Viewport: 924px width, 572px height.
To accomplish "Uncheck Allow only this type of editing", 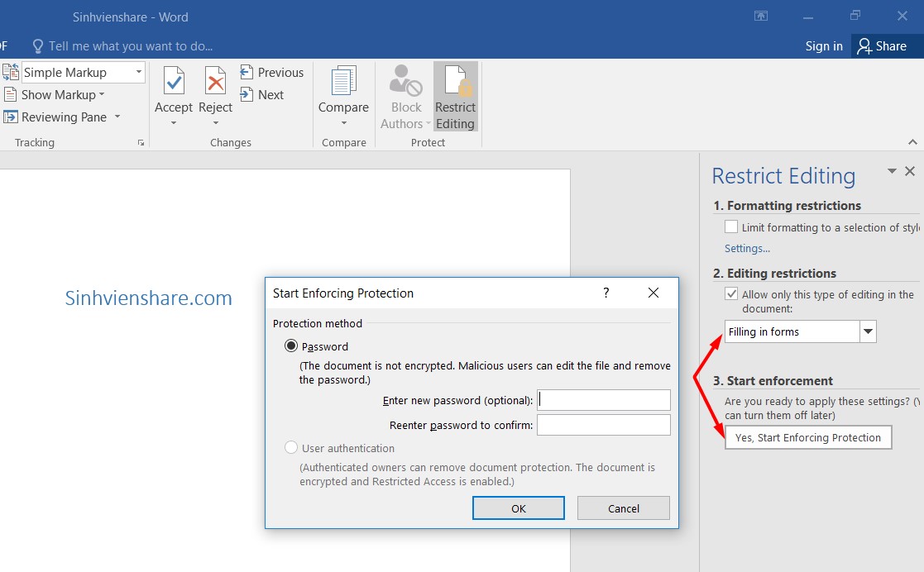I will coord(731,294).
